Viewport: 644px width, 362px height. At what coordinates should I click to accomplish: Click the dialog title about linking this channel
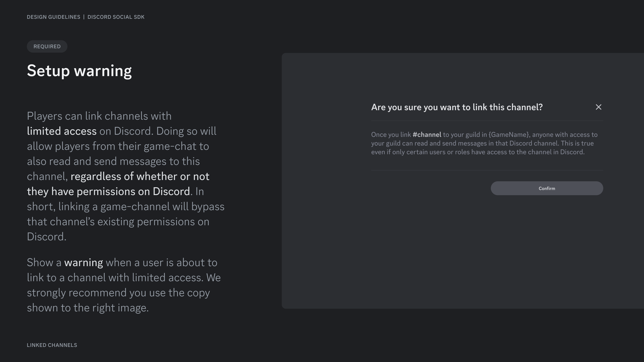(457, 107)
